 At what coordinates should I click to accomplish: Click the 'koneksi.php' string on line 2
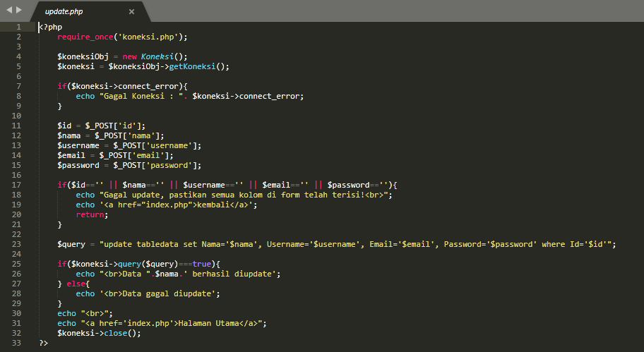tap(148, 37)
